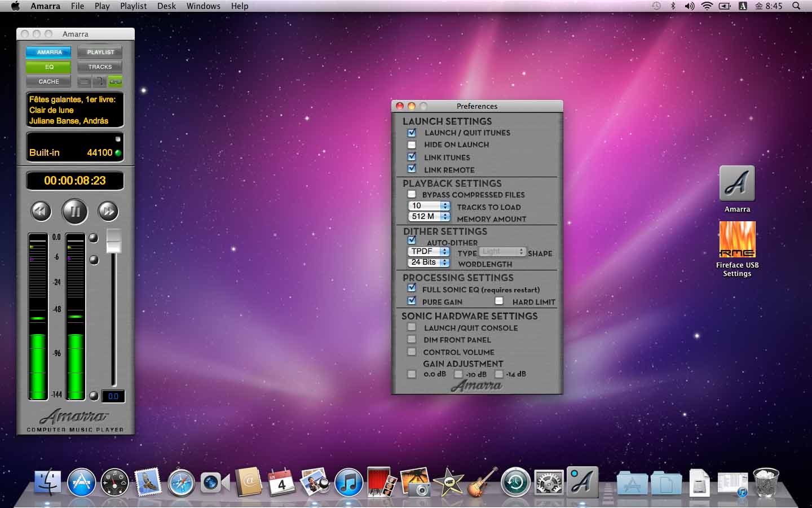Click the Spotlight search icon
Screen dimensions: 812x508
tap(796, 6)
